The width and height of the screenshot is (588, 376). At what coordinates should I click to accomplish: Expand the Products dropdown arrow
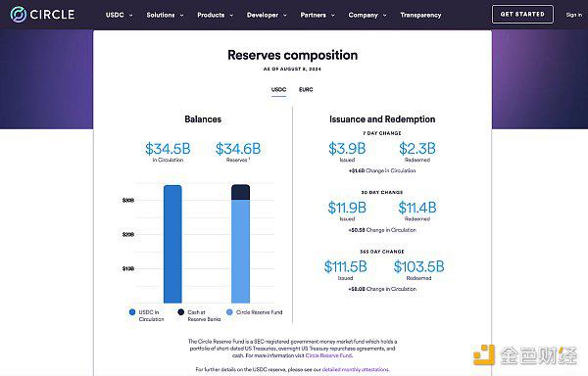(x=231, y=16)
